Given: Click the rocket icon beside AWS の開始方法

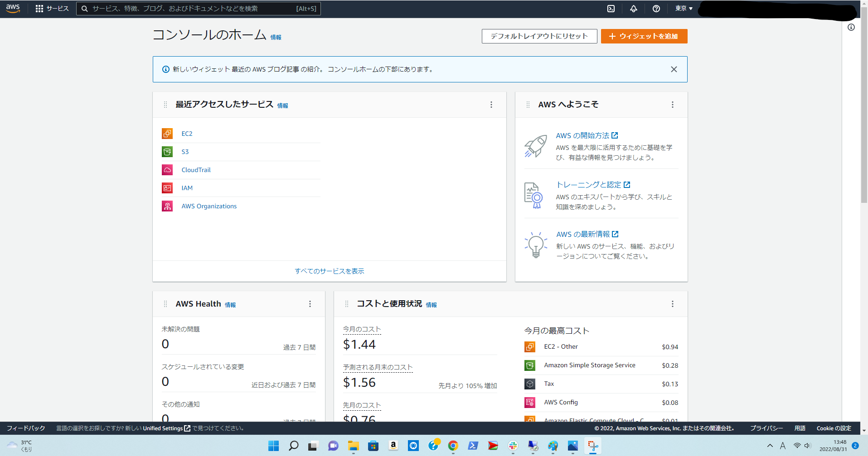Looking at the screenshot, I should point(536,146).
